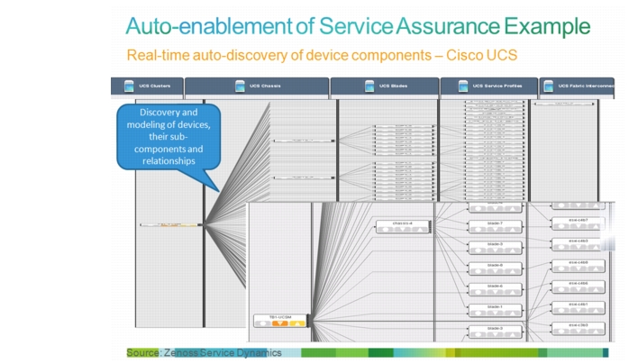Click the circle icon on chassis-4 node
629x364 pixels.
point(386,230)
